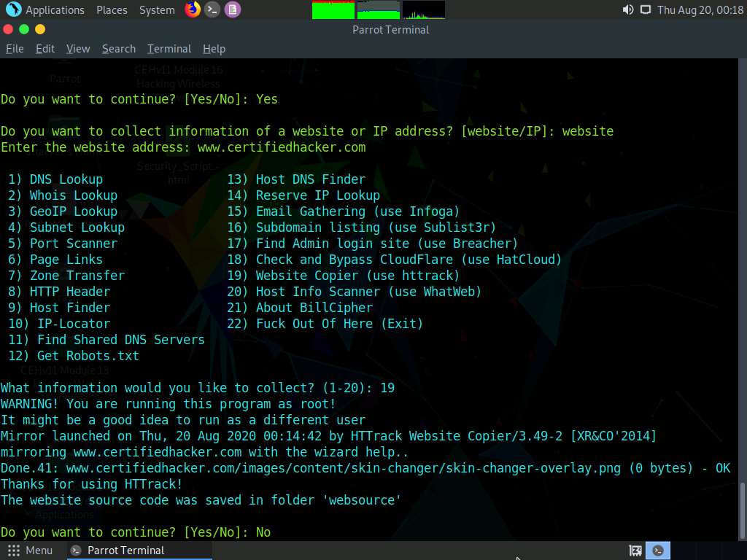Open the Search menu in Parrot Terminal
This screenshot has height=560, width=747.
pos(119,49)
